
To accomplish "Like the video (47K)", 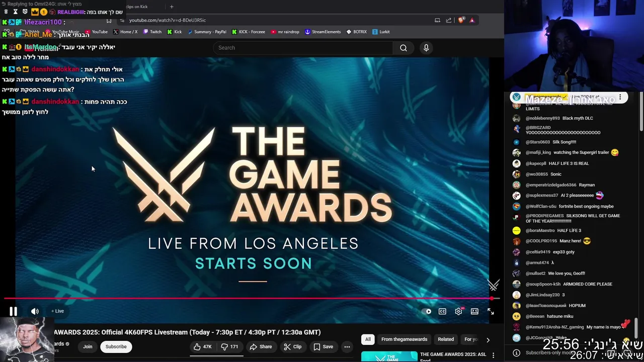I will [x=203, y=346].
